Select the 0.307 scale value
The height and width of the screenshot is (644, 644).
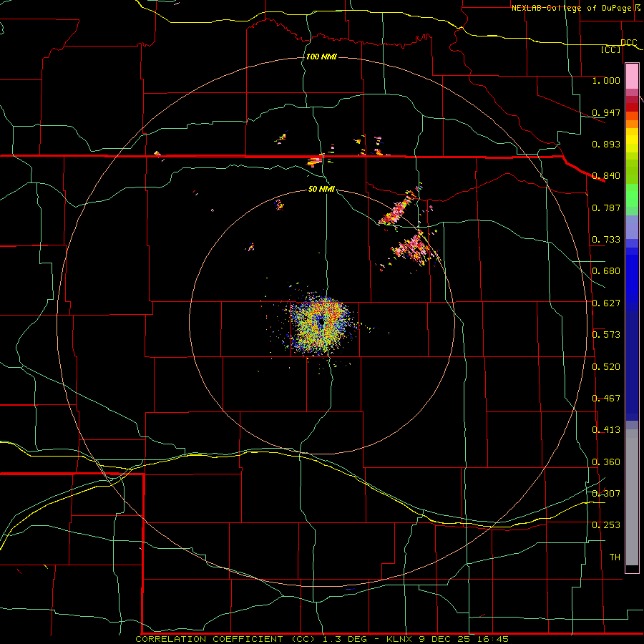point(606,494)
